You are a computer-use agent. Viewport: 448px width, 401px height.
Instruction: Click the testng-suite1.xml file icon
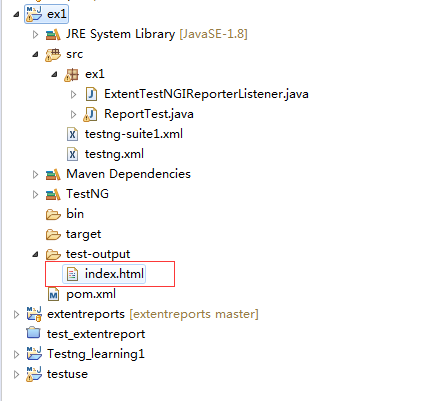point(72,134)
